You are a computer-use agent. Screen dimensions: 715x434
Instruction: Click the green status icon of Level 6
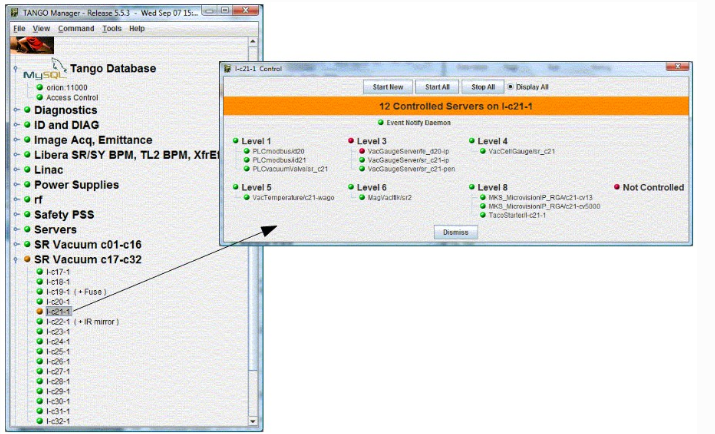351,187
